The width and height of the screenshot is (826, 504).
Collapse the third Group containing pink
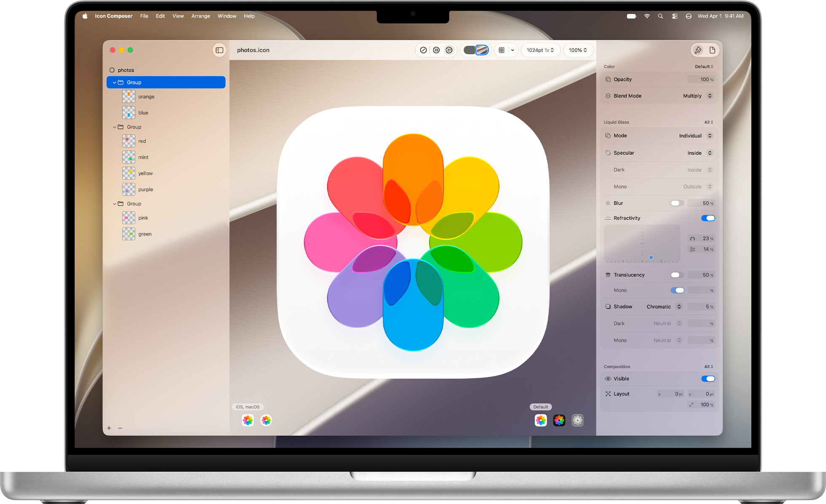114,204
